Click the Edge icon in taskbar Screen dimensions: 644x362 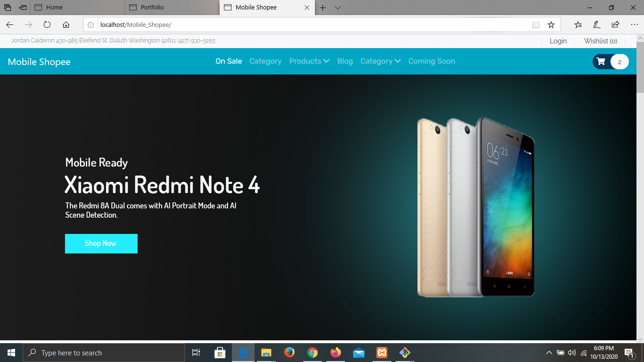point(243,353)
